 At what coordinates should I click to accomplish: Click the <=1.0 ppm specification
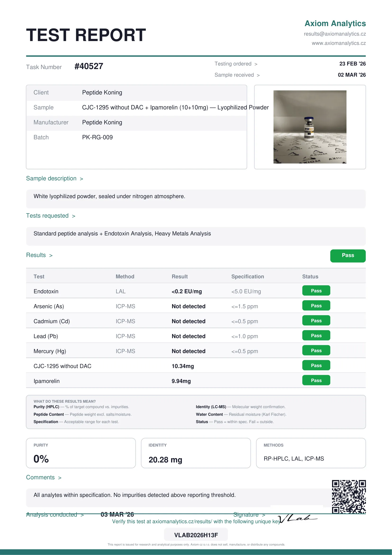click(x=245, y=336)
